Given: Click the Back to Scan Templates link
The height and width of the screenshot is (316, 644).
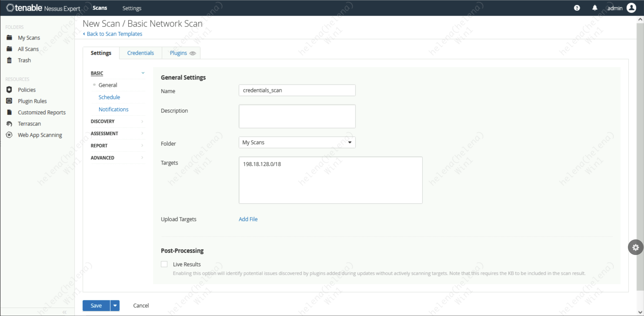Looking at the screenshot, I should [x=114, y=34].
